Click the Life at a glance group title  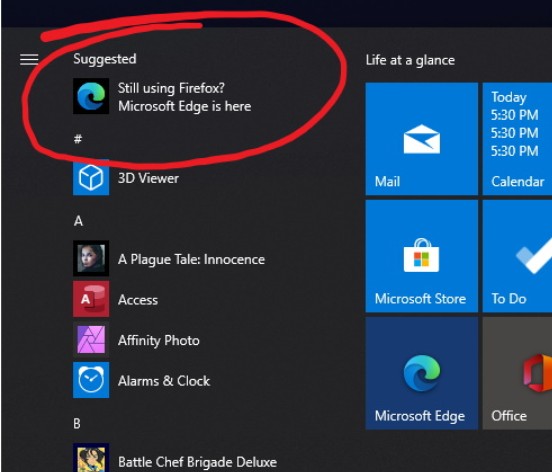(410, 60)
